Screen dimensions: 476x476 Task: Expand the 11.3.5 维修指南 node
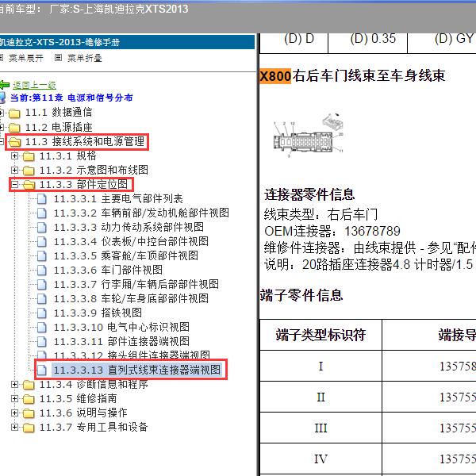[14, 399]
